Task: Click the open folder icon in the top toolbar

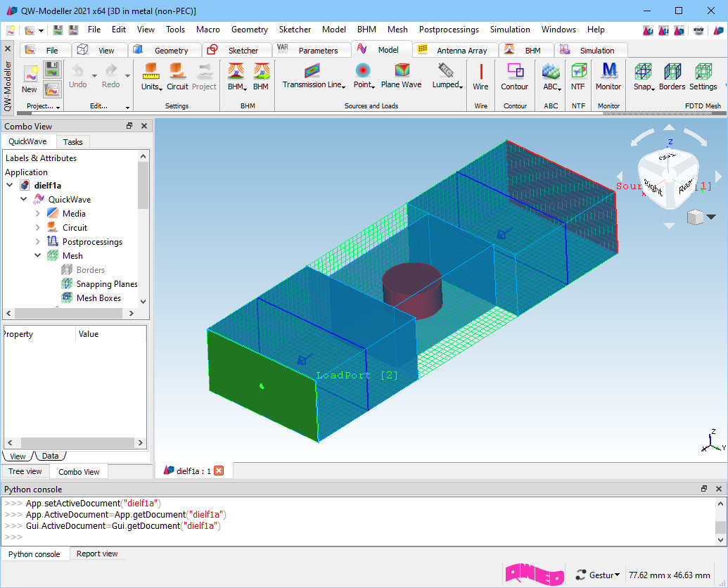Action: point(30,30)
